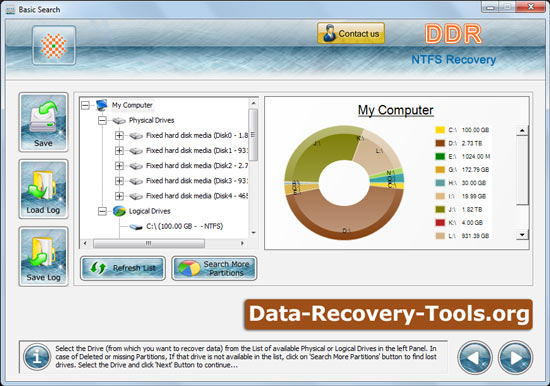Collapse the Logical Drives node

pyautogui.click(x=102, y=211)
